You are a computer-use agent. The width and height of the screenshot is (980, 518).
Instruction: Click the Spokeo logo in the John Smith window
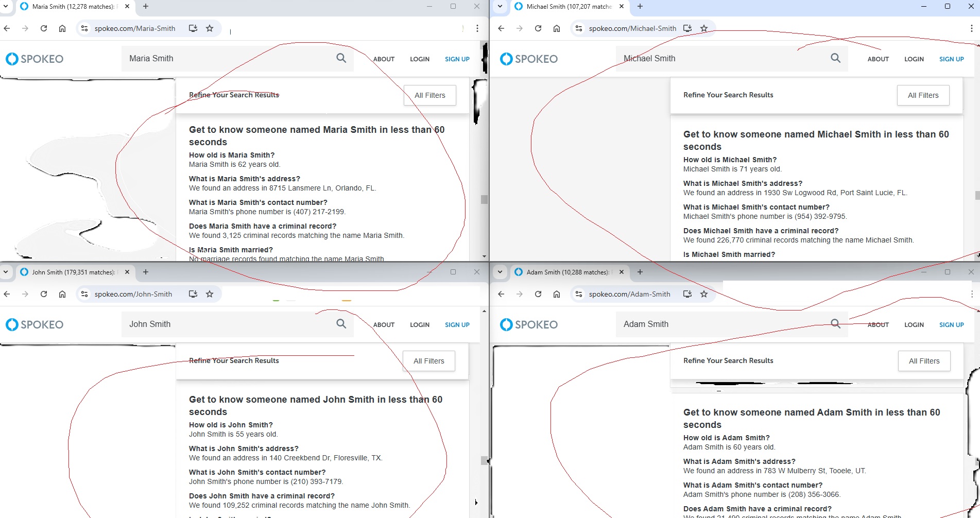(x=34, y=324)
